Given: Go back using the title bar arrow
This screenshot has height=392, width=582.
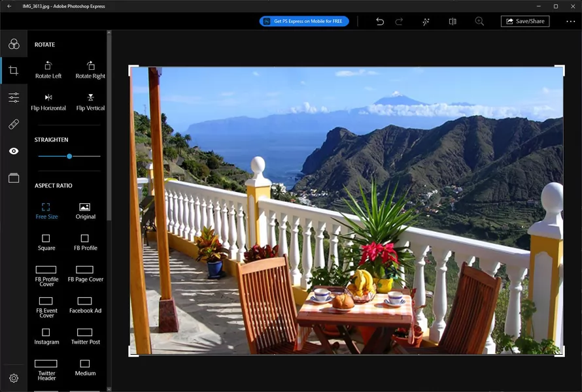Looking at the screenshot, I should point(9,7).
